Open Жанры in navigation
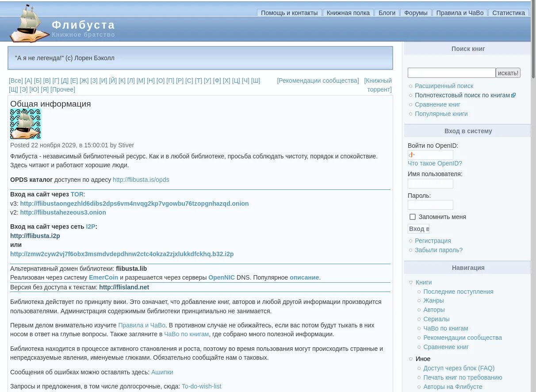The height and width of the screenshot is (392, 536). tap(433, 300)
